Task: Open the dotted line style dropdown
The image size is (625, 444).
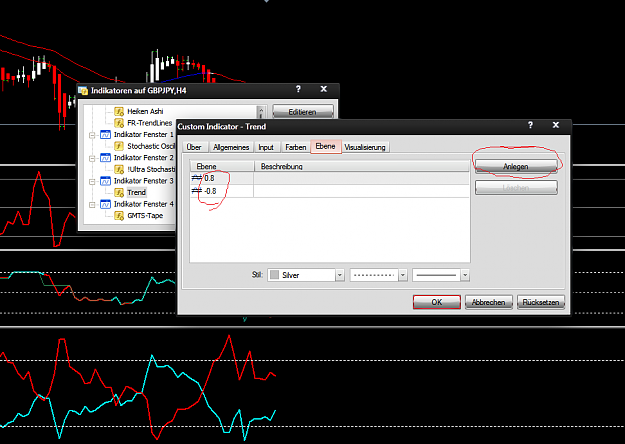Action: coord(403,275)
